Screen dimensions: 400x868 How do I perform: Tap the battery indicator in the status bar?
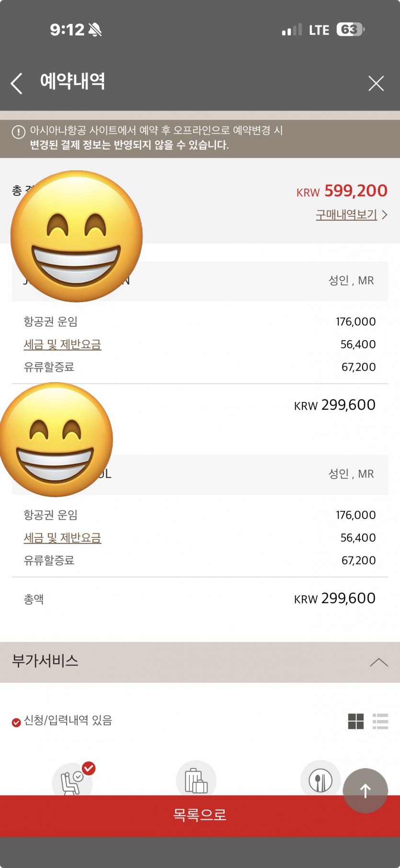point(350,30)
